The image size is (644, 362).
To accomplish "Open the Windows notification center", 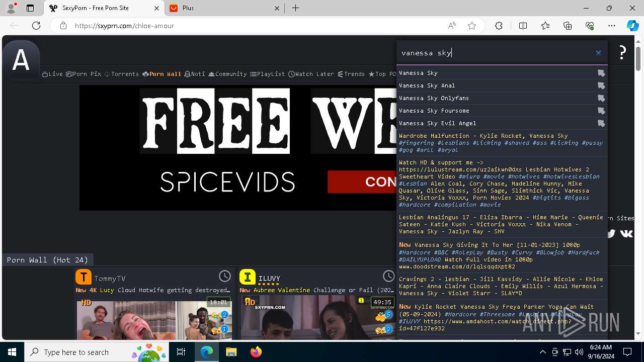I will tap(628, 352).
